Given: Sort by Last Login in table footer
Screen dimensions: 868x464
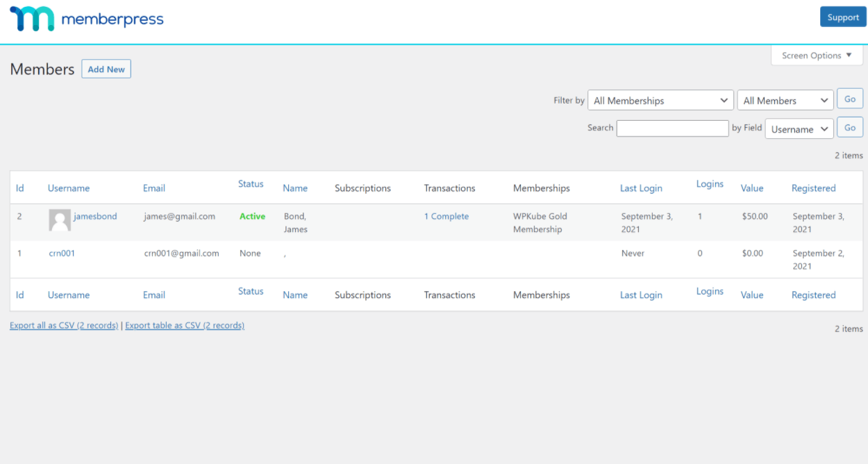Looking at the screenshot, I should point(641,295).
